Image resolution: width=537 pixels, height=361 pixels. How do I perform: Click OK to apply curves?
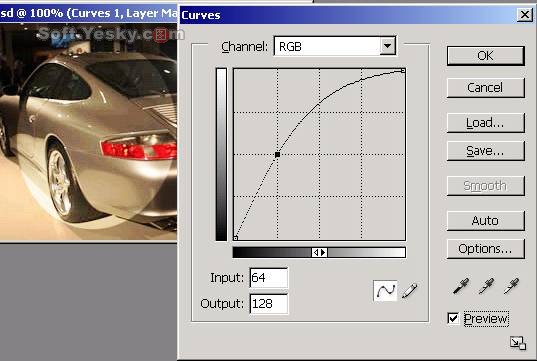[x=486, y=56]
